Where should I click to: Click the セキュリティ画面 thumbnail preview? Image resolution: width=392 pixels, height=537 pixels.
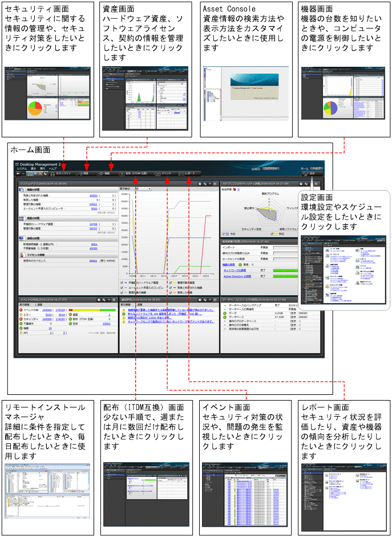(47, 93)
